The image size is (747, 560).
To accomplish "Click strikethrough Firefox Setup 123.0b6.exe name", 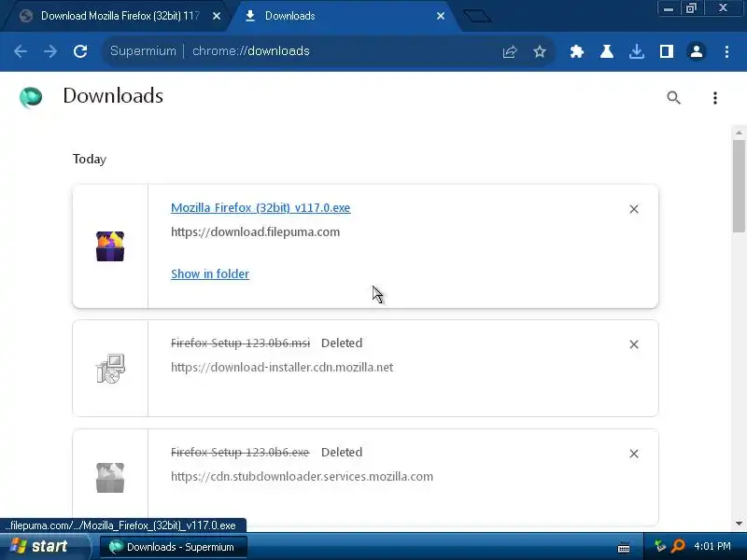I will coord(240,452).
